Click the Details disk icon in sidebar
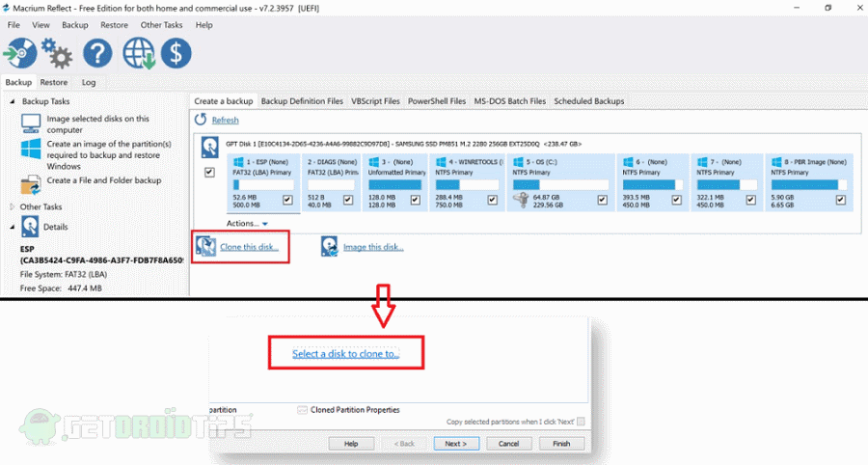Viewport: 868px width, 465px height. point(30,227)
